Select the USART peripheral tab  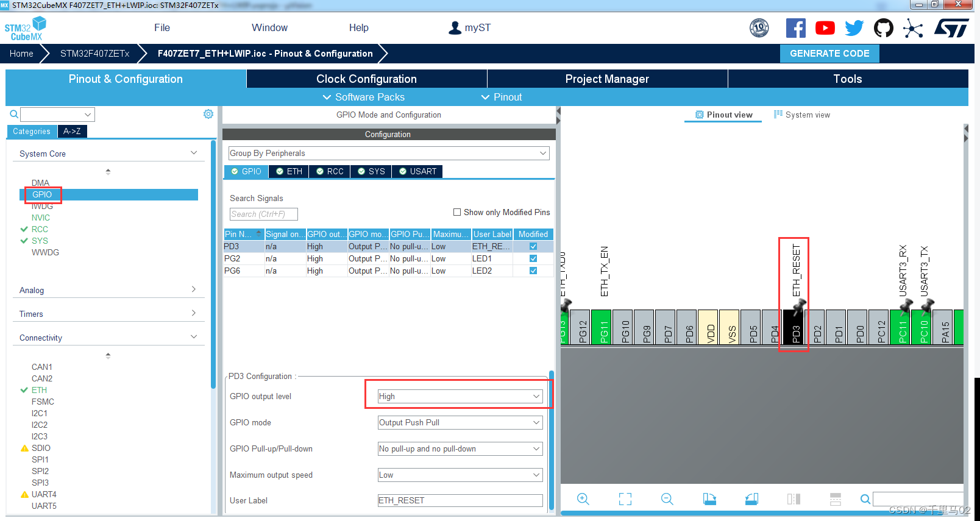(x=417, y=171)
